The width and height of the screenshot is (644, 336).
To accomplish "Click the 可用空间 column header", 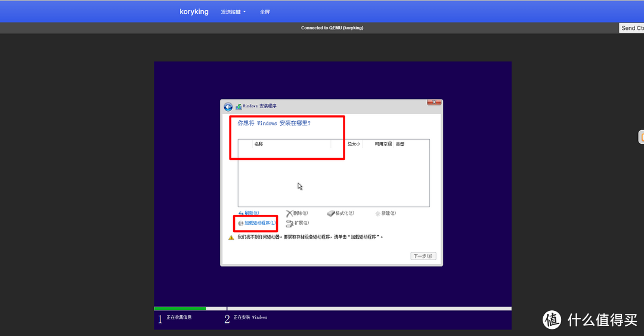I will click(383, 144).
